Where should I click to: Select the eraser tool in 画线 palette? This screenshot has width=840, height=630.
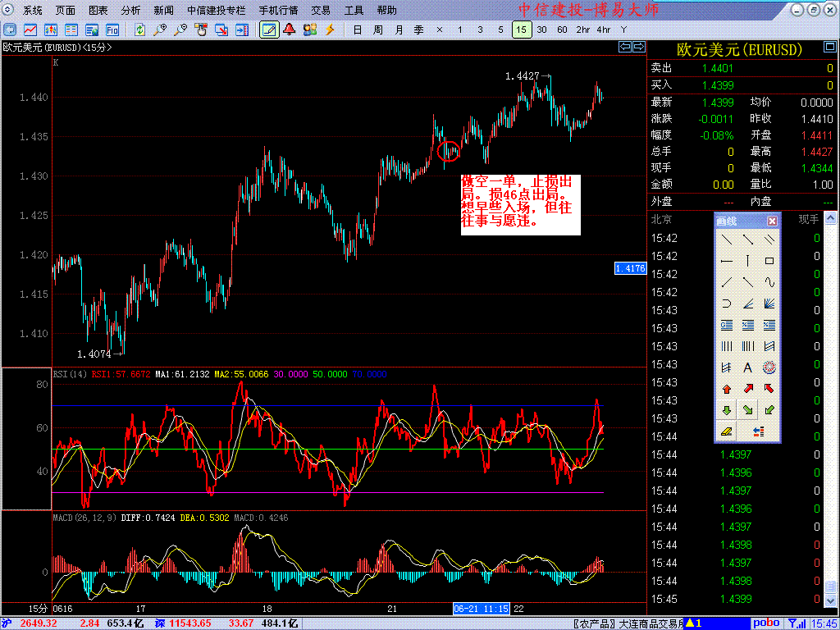coord(727,431)
